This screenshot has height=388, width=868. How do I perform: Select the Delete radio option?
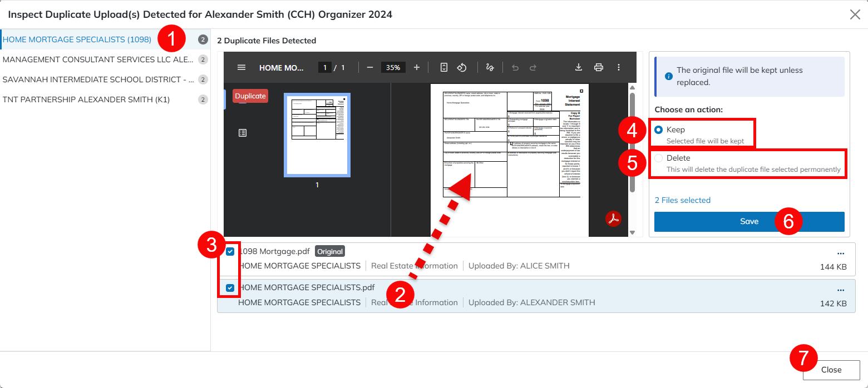tap(659, 158)
